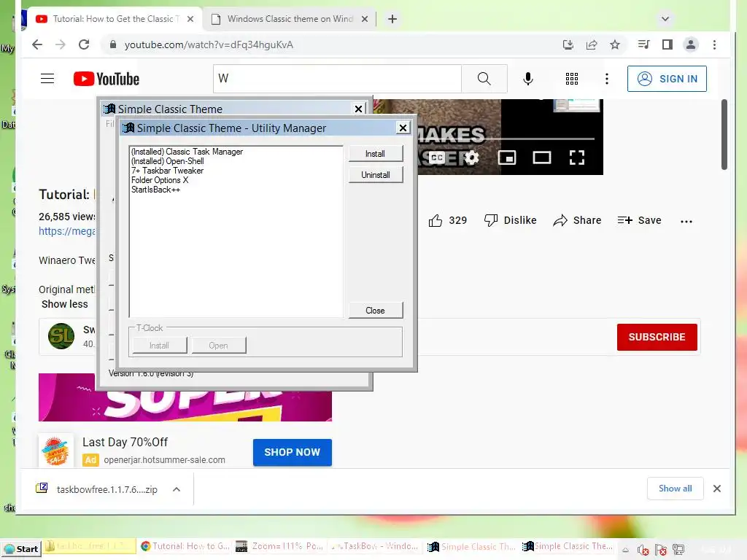Viewport: 747px width, 560px height.
Task: Open a new Chrome tab
Action: click(x=392, y=19)
